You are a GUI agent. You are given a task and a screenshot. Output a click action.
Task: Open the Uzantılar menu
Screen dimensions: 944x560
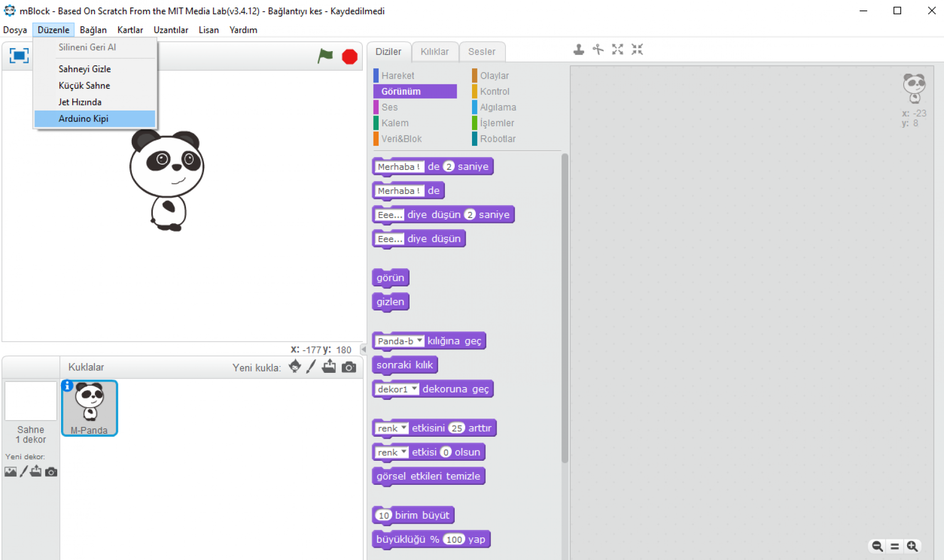coord(171,30)
